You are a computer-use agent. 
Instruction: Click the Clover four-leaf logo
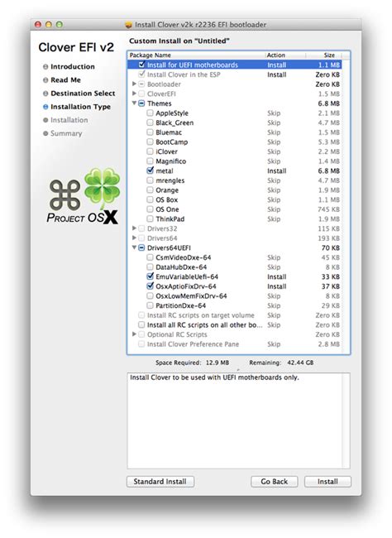[x=103, y=189]
